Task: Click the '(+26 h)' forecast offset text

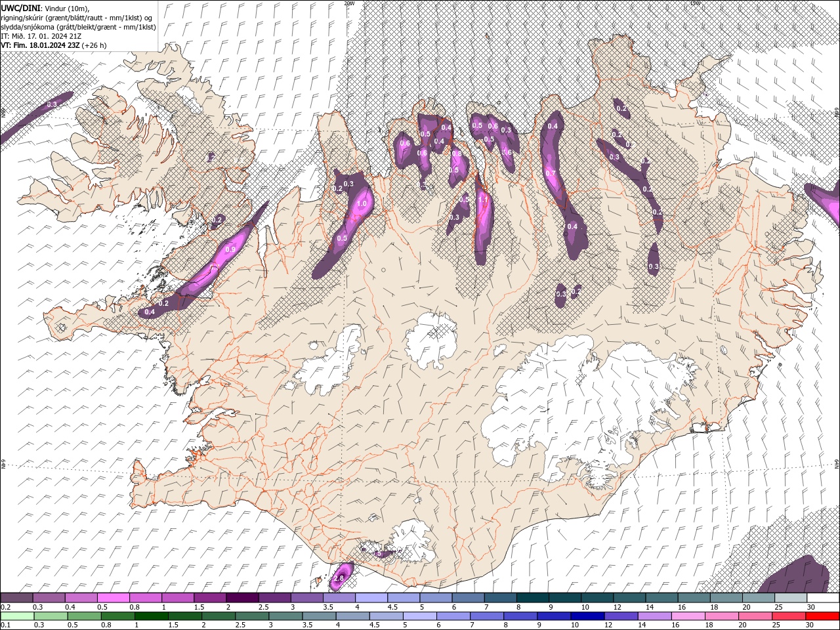Action: pos(94,45)
